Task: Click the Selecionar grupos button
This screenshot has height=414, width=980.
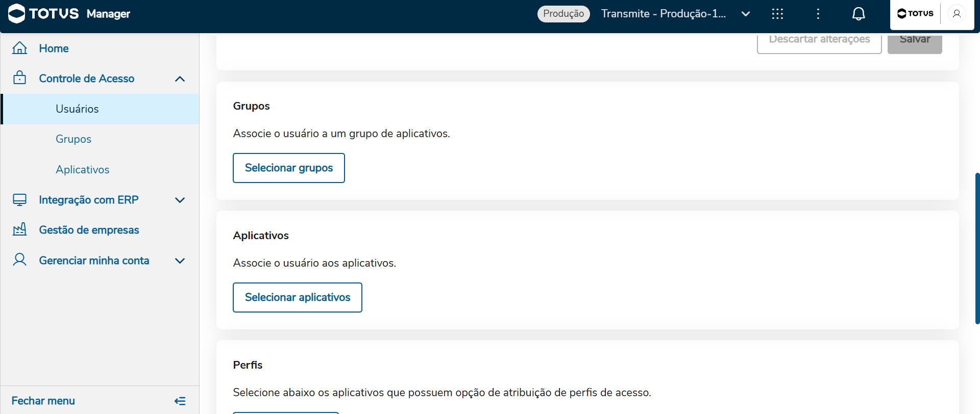Action: pyautogui.click(x=289, y=168)
